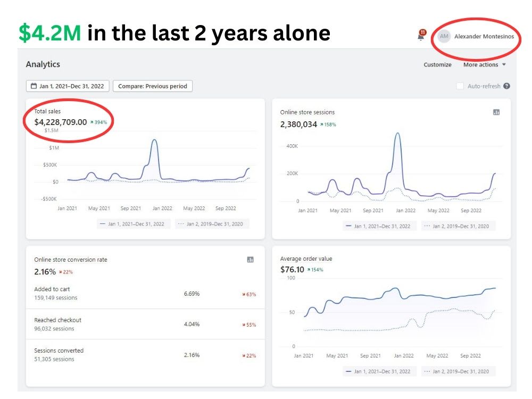Click the sales peak on the Total sales chart

coord(154,140)
